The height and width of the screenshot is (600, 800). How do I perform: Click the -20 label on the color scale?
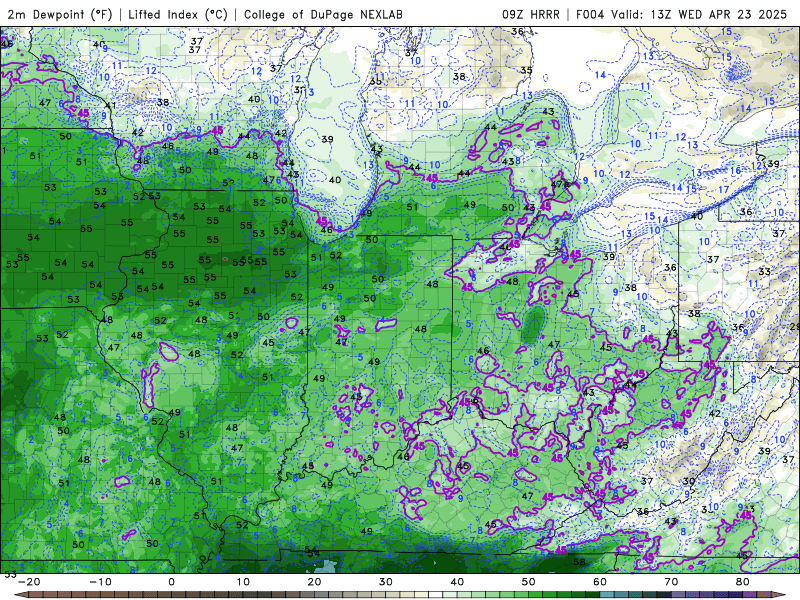[29, 582]
